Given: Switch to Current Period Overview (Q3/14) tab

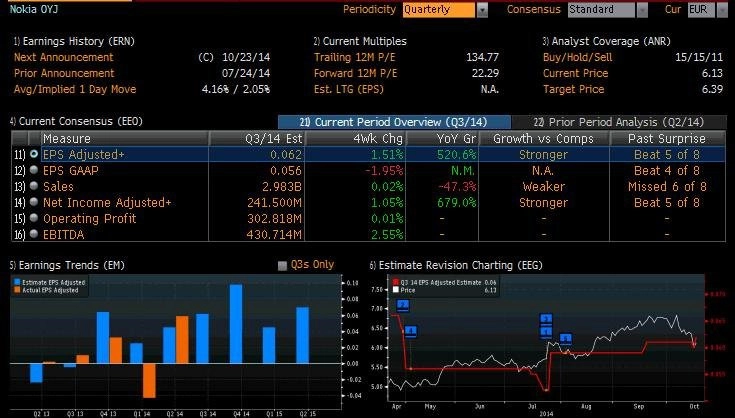Looking at the screenshot, I should click(394, 122).
